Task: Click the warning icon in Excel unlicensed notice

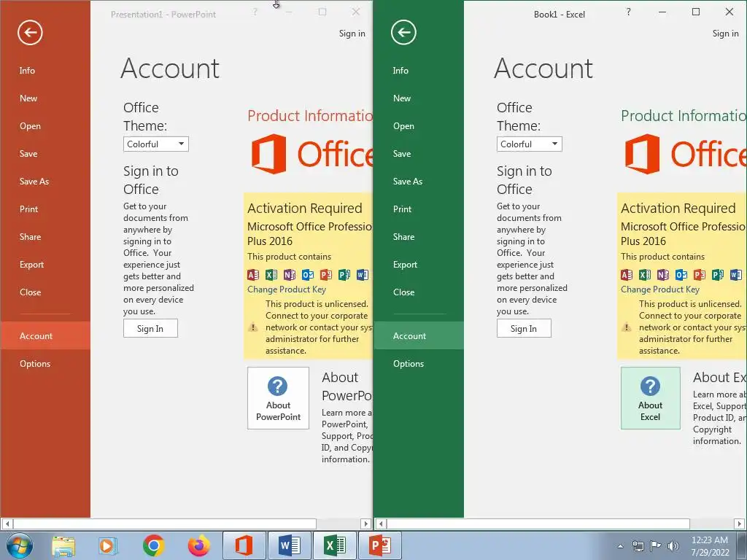Action: [627, 327]
